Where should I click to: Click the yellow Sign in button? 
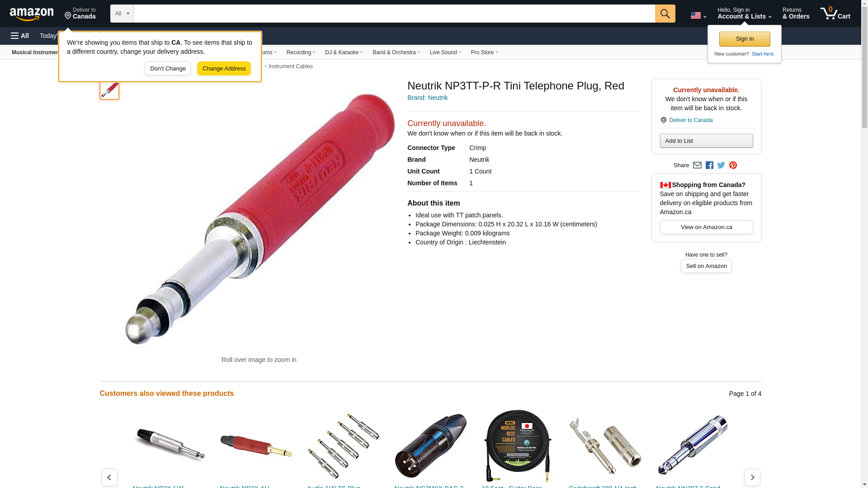pyautogui.click(x=745, y=39)
